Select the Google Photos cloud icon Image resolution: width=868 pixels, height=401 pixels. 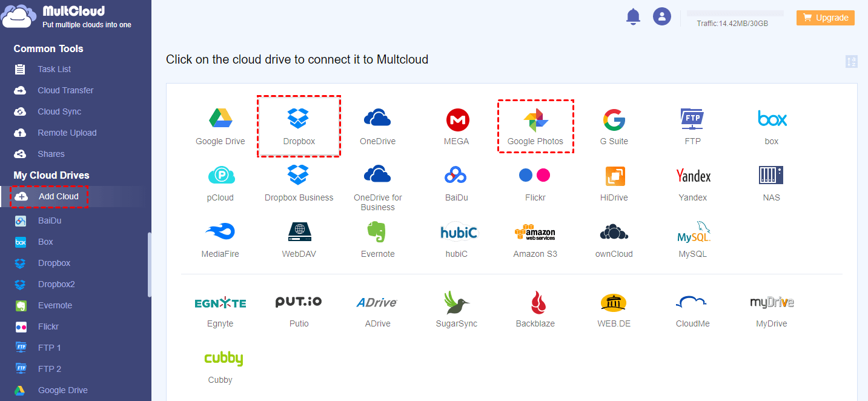[535, 120]
